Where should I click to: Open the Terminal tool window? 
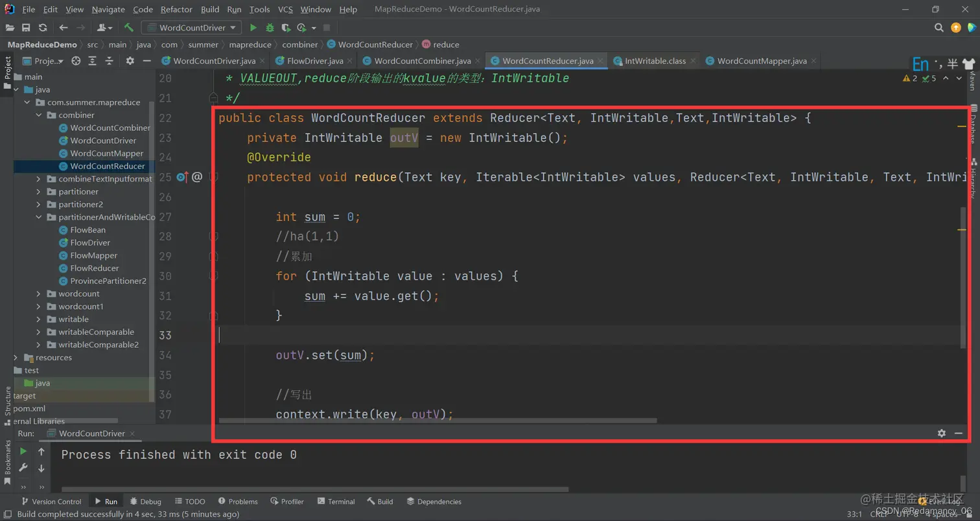pos(336,502)
